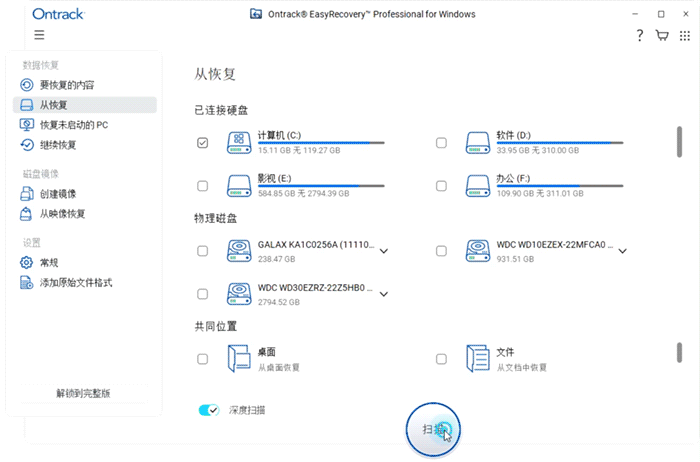Screen dimensions: 700x462
Task: Toggle the 深度扫描 switch off
Action: click(209, 410)
